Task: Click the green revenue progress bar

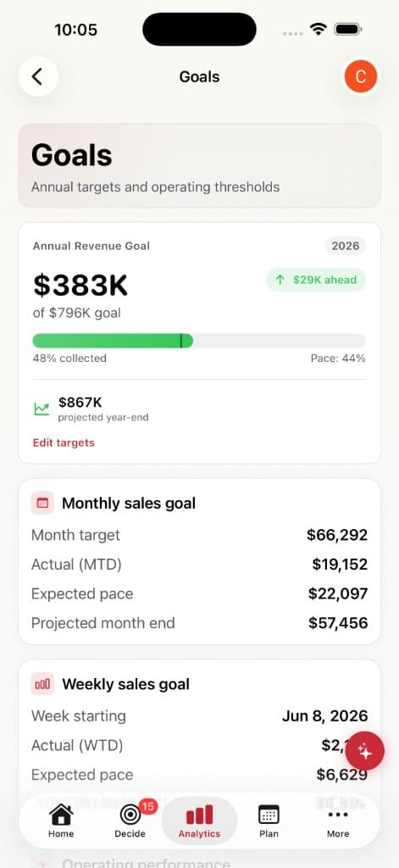Action: [199, 341]
